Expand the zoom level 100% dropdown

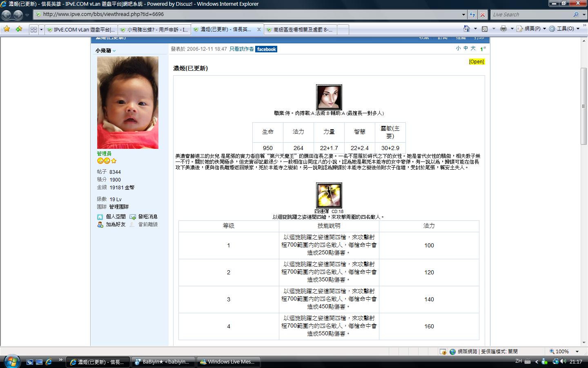[577, 352]
